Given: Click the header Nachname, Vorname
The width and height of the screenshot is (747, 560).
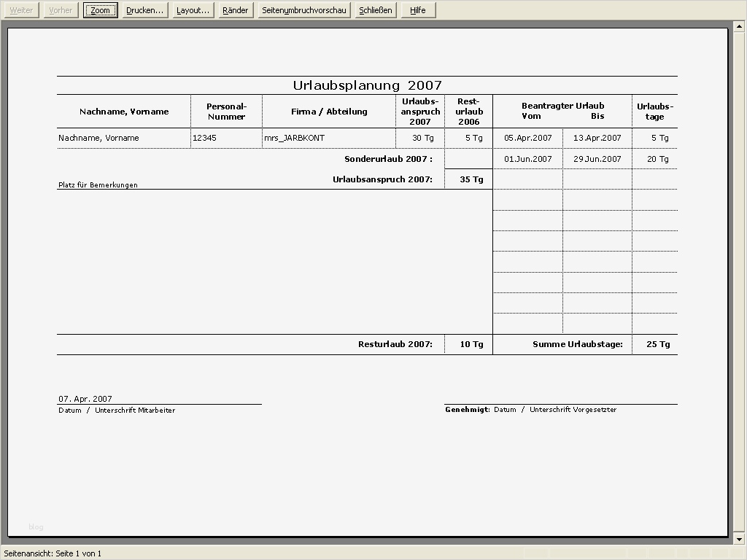Looking at the screenshot, I should point(124,112).
